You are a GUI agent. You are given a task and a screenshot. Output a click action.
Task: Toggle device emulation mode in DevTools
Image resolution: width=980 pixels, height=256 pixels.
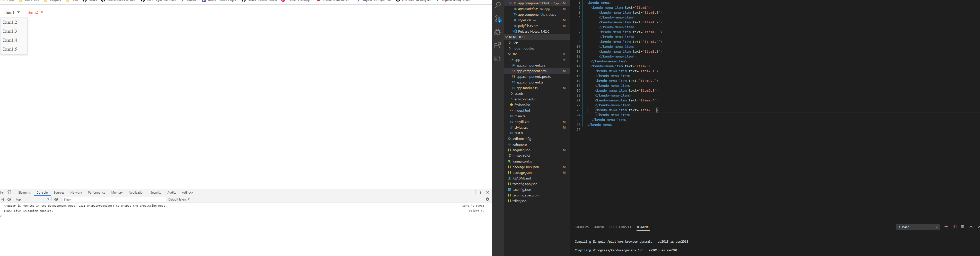[8, 192]
